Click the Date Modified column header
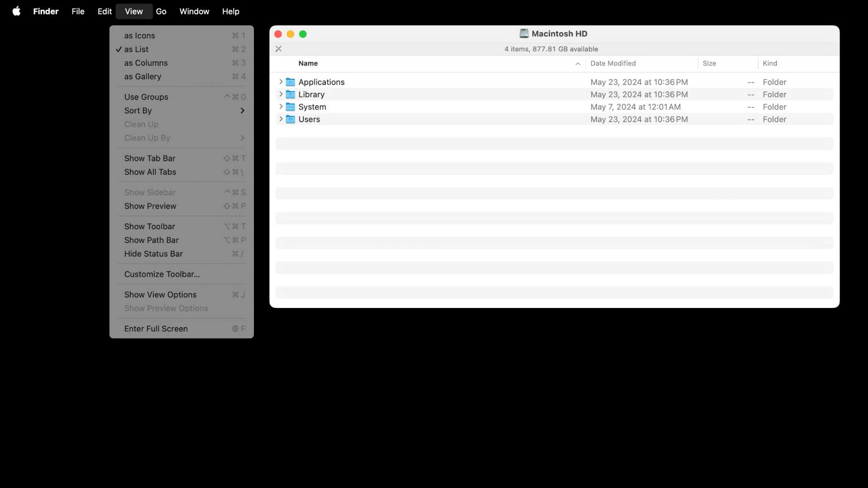 [613, 63]
